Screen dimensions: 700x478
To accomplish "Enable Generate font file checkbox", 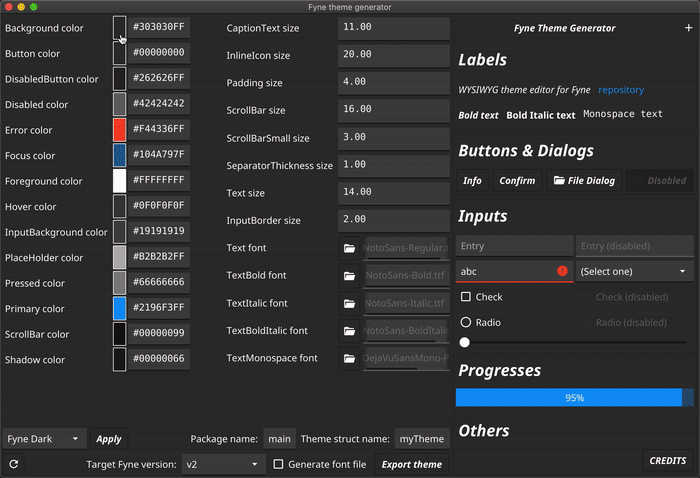I will (x=278, y=464).
